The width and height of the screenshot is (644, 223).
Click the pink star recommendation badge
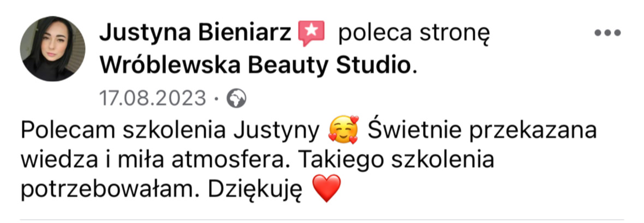(x=311, y=34)
